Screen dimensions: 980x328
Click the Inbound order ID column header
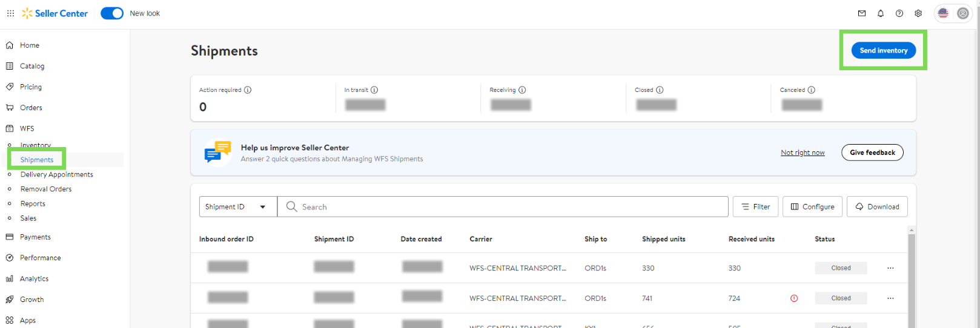227,239
